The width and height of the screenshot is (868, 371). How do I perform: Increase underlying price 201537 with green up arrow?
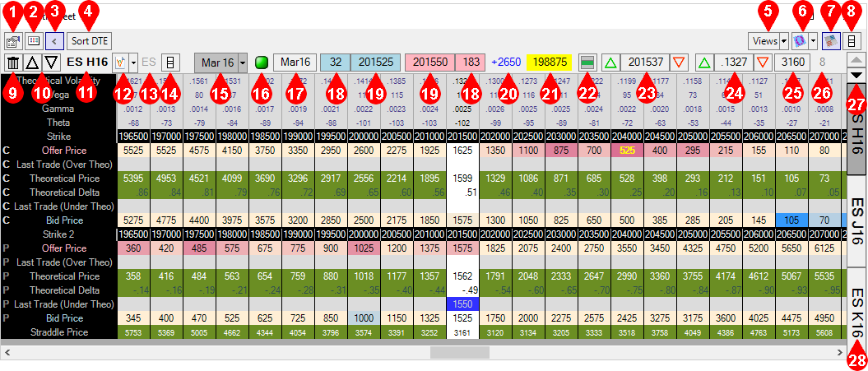(x=610, y=63)
